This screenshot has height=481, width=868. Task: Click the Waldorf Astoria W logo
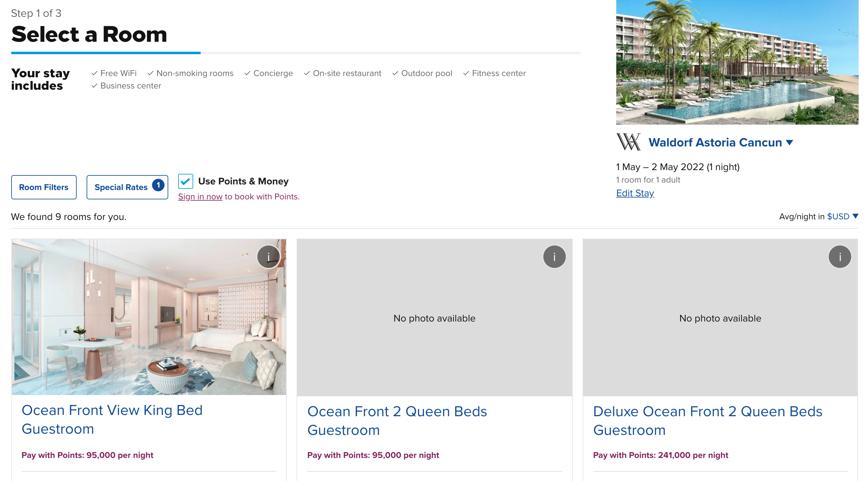click(628, 142)
